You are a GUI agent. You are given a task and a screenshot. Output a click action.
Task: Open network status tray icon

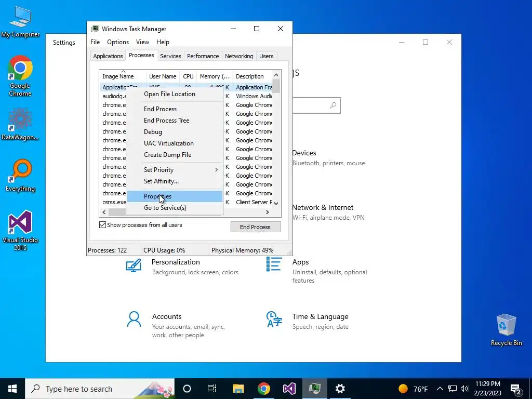point(453,389)
